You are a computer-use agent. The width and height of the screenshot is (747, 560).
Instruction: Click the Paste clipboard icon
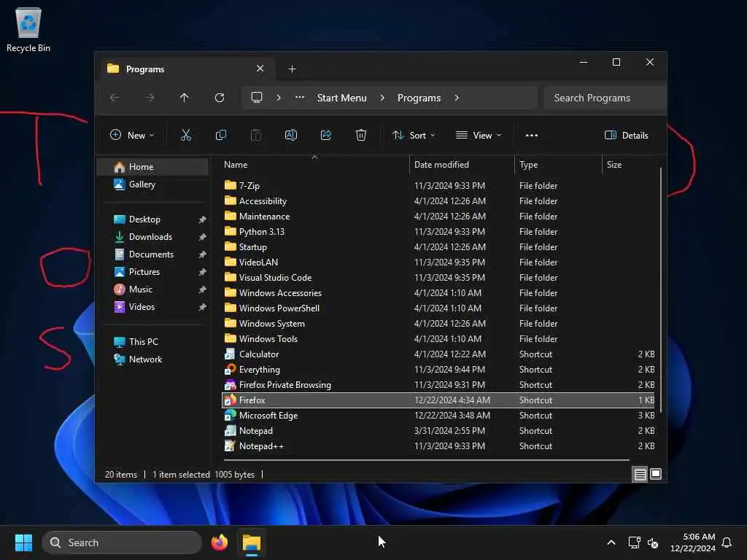(x=256, y=135)
